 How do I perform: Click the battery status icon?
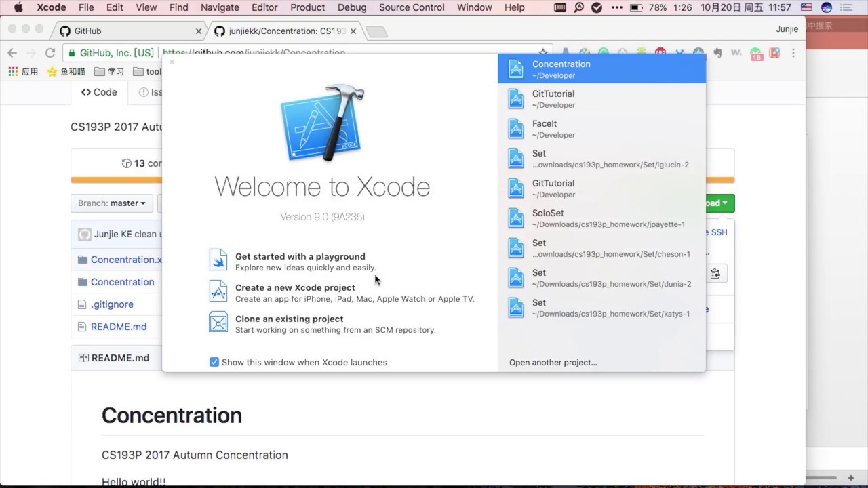(635, 7)
